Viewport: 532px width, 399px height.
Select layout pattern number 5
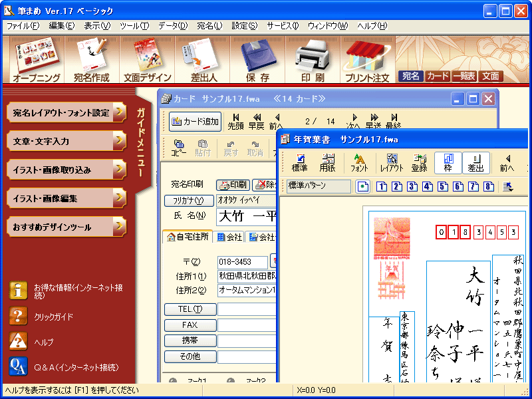point(443,187)
